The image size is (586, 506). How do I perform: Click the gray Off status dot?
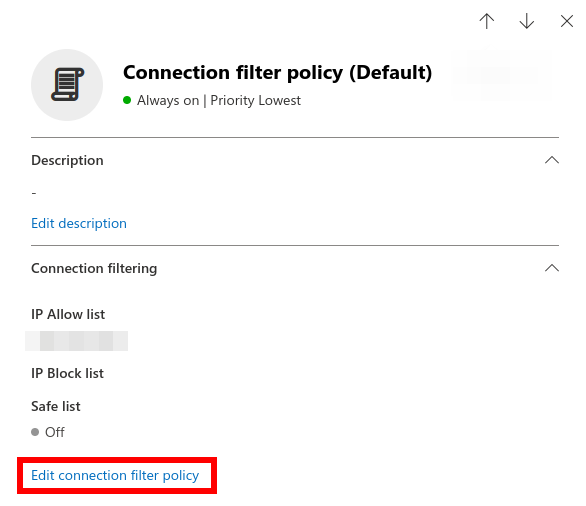click(35, 432)
